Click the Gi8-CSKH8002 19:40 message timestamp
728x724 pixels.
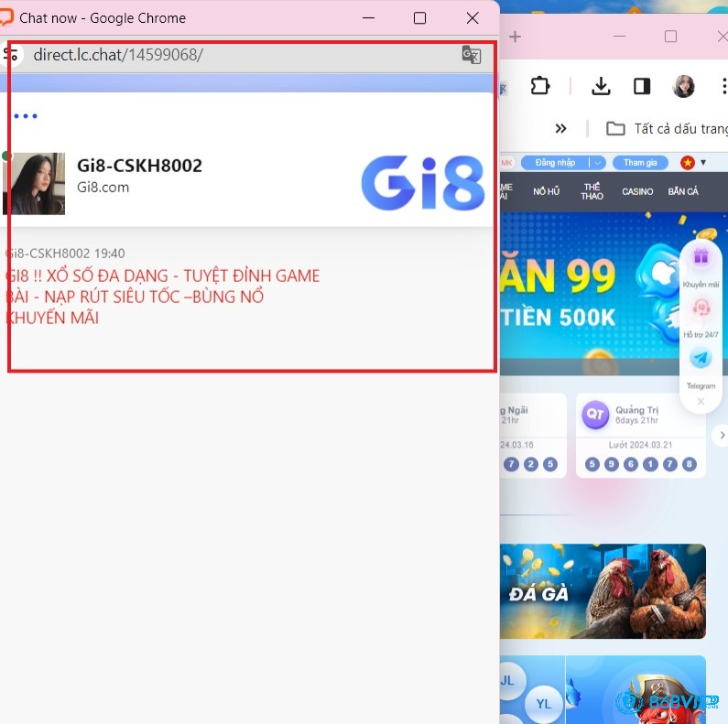point(65,254)
